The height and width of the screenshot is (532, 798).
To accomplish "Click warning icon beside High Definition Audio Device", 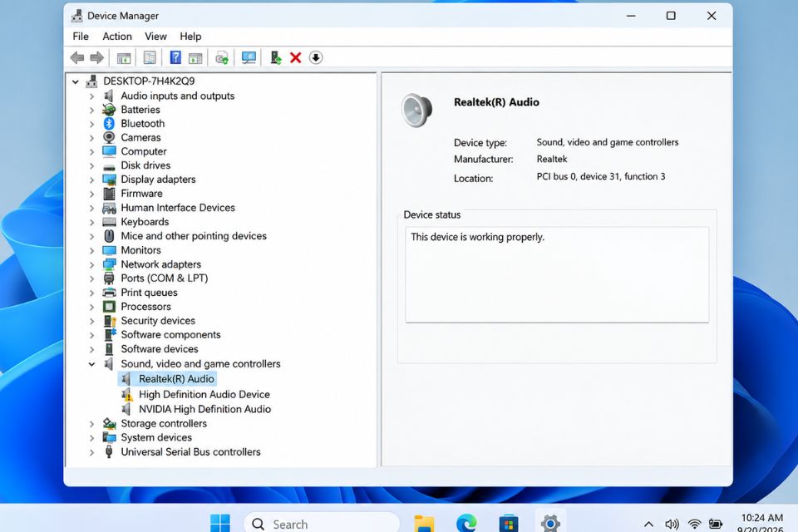I will tap(127, 395).
